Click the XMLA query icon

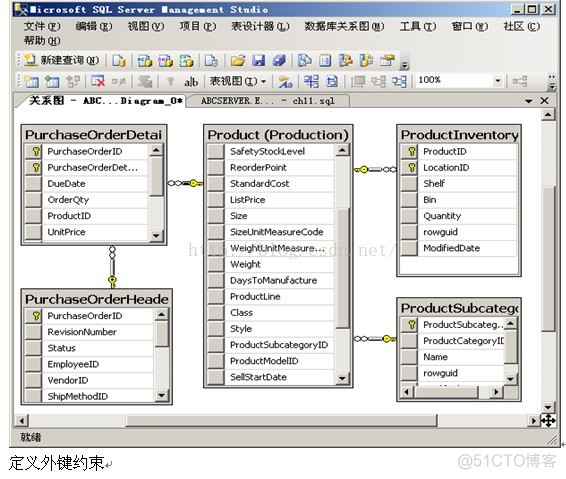click(x=186, y=60)
